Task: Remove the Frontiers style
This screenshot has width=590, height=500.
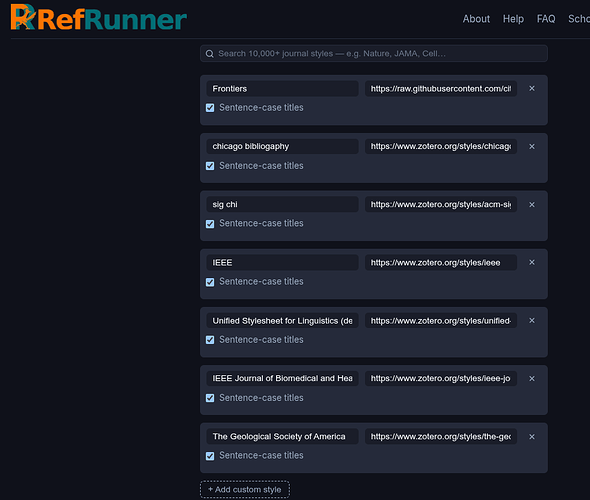Action: pyautogui.click(x=532, y=88)
